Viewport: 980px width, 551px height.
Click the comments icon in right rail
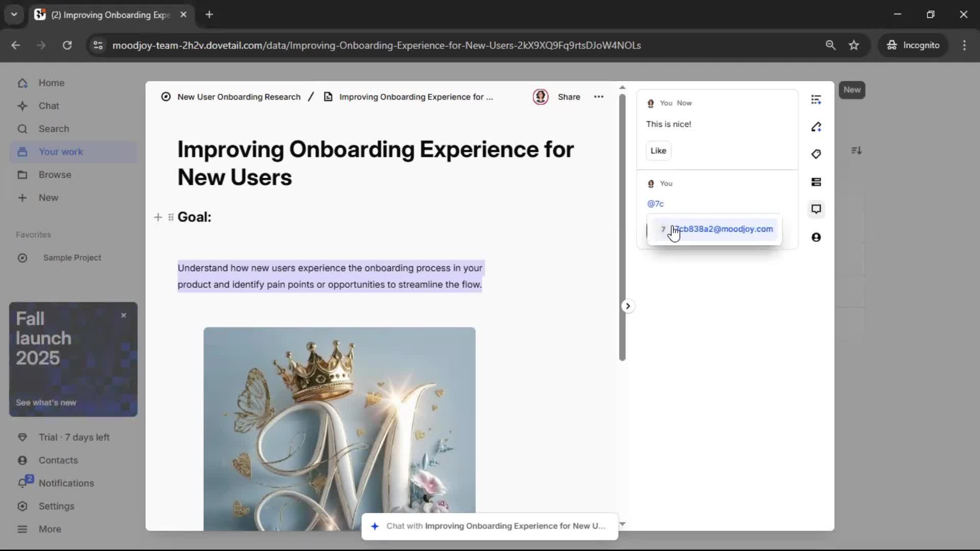[816, 209]
